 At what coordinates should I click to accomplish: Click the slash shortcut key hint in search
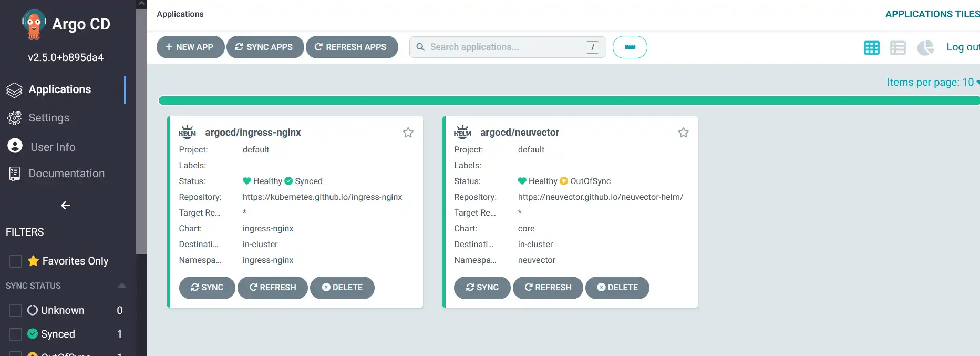coord(592,47)
